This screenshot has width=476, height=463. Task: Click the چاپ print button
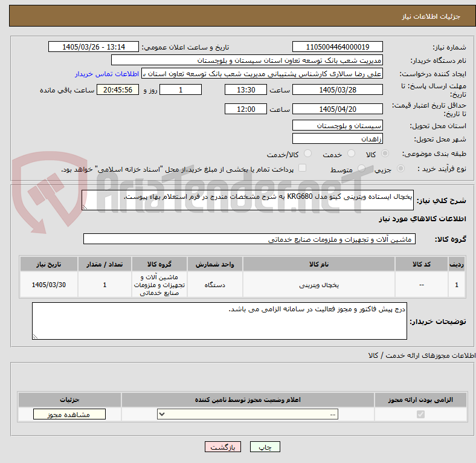click(x=265, y=447)
